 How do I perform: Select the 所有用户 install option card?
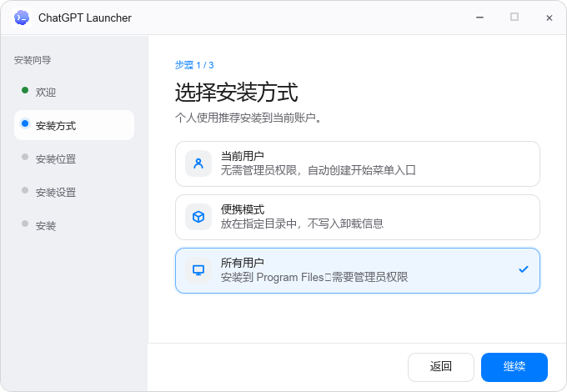(x=357, y=270)
